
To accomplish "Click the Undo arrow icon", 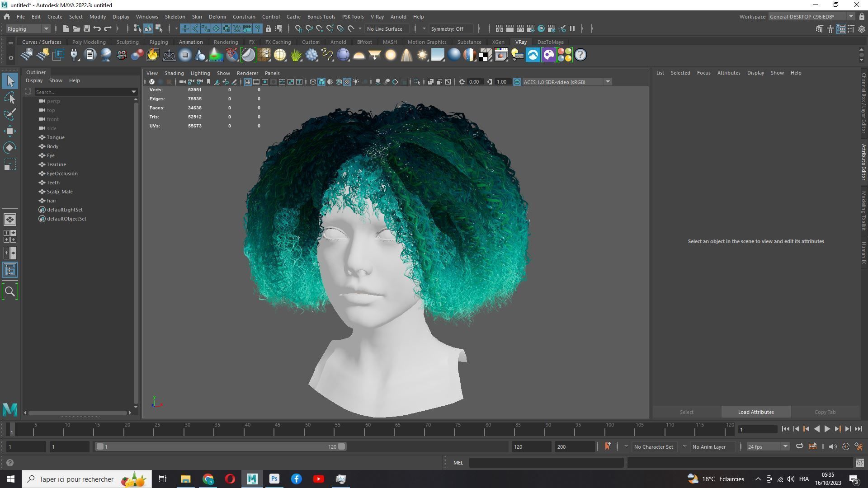I will click(97, 28).
